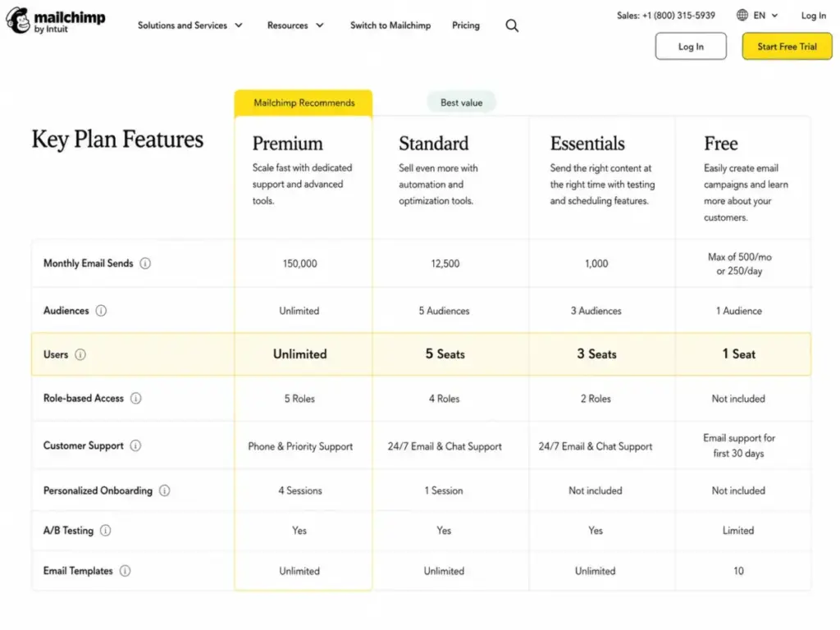This screenshot has width=840, height=630.
Task: Click the Key Plan Features heading
Action: pyautogui.click(x=117, y=139)
